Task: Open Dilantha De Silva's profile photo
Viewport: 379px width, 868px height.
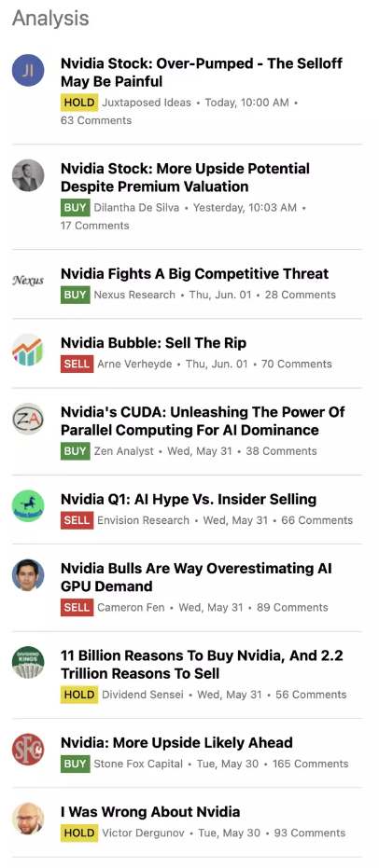Action: pyautogui.click(x=28, y=175)
